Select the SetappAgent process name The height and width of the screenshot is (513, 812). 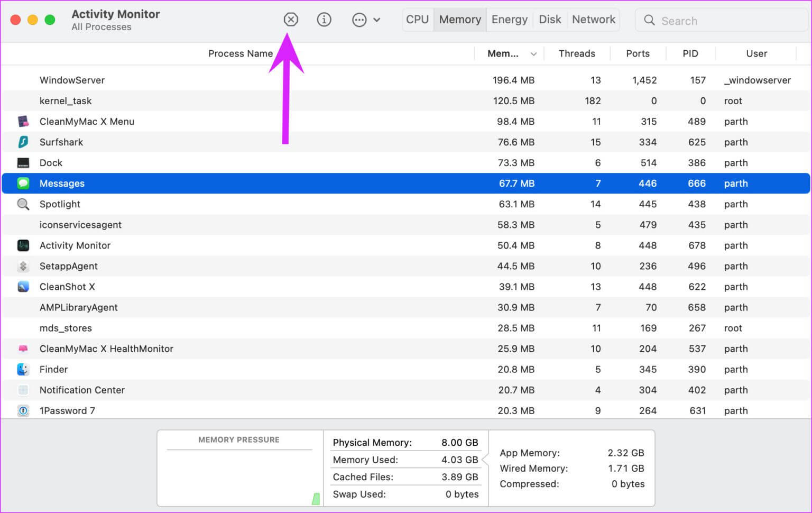coord(69,266)
